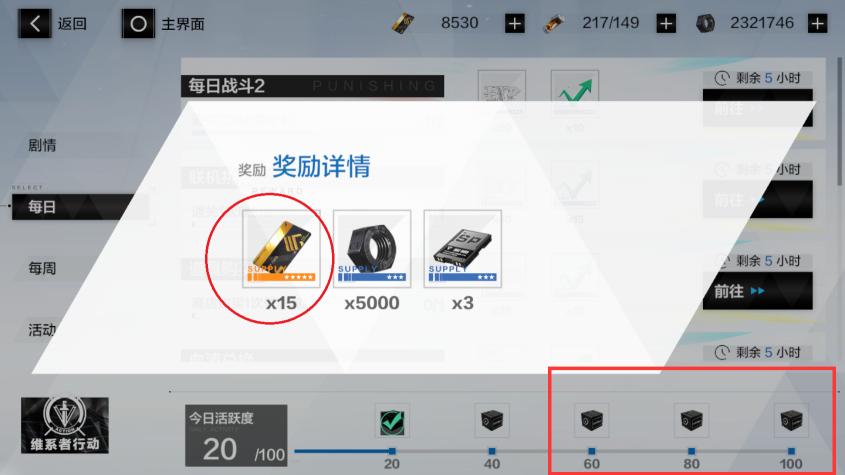Select the gold black card reward x15
The height and width of the screenshot is (475, 845).
click(281, 249)
